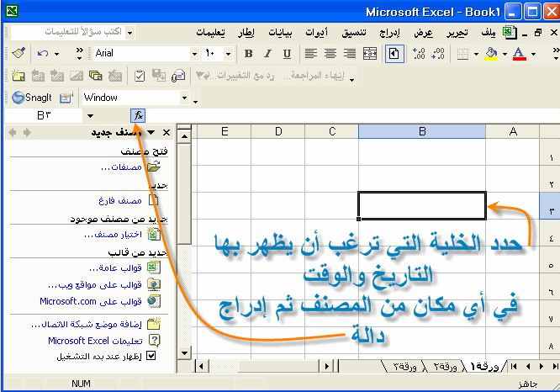Image resolution: width=560 pixels, height=392 pixels.
Task: Close the New Workbook task pane
Action: pos(166,133)
